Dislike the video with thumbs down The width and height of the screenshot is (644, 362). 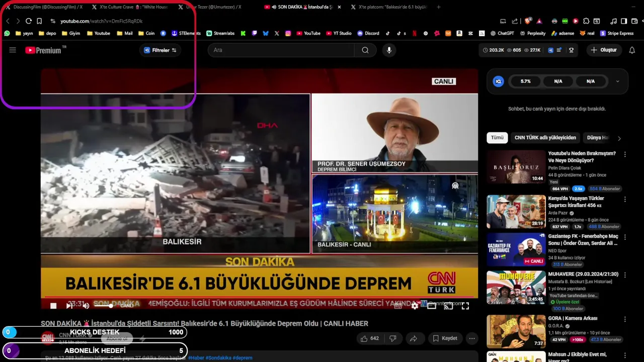pos(393,338)
